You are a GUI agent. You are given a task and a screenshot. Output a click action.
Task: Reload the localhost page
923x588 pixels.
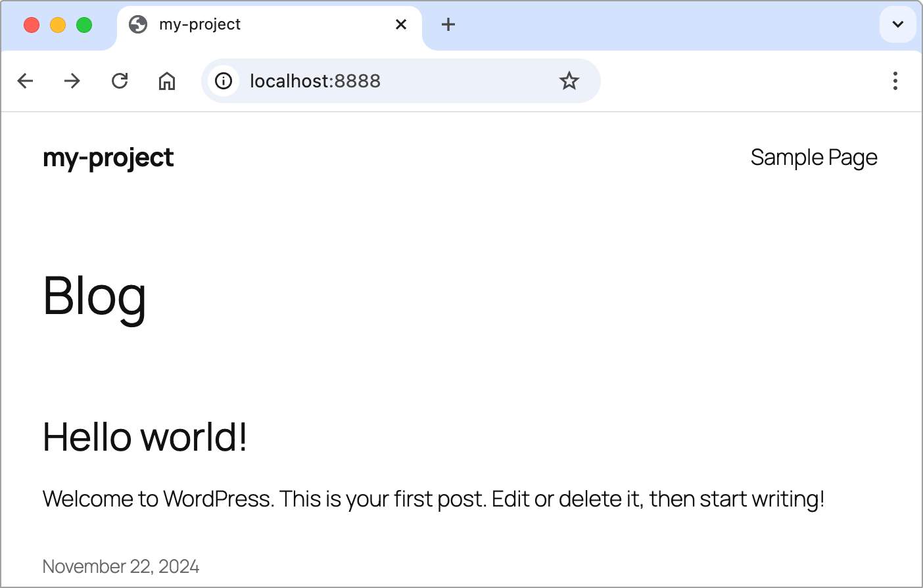coord(120,81)
